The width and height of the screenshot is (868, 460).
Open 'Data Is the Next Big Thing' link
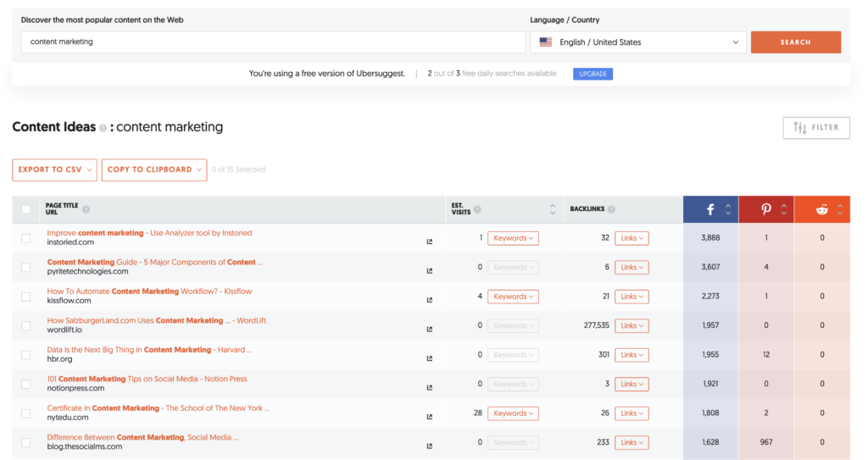(x=149, y=350)
